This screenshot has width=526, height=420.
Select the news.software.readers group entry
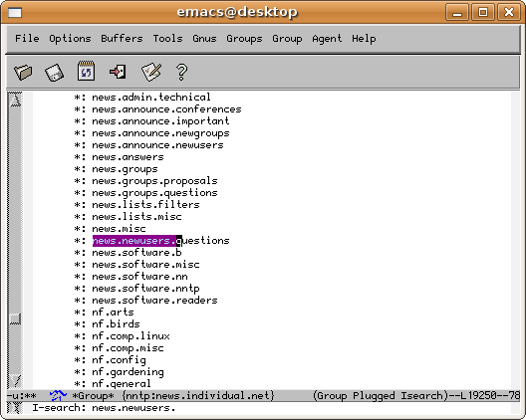coord(154,300)
